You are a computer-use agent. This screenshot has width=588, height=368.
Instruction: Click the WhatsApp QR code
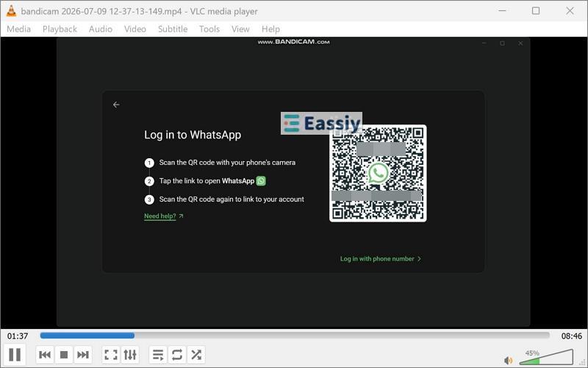[378, 173]
